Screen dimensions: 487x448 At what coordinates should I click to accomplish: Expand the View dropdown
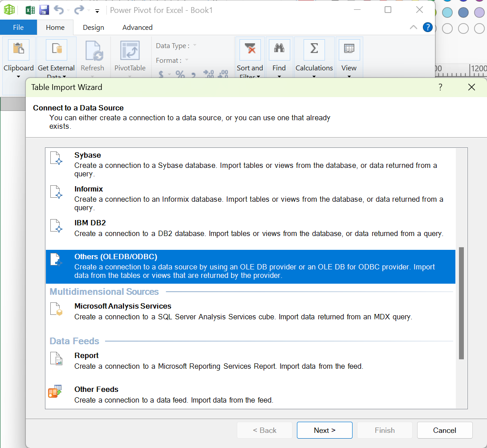pyautogui.click(x=349, y=76)
